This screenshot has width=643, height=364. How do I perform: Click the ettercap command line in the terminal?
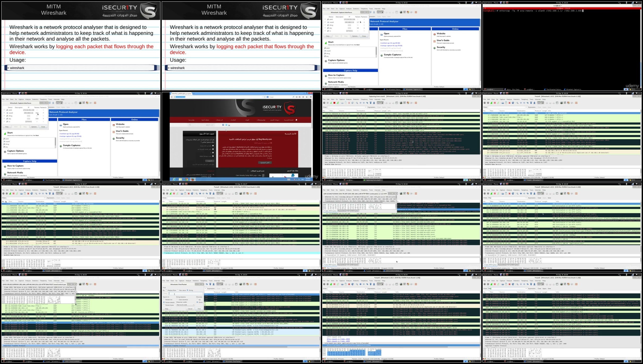click(533, 11)
